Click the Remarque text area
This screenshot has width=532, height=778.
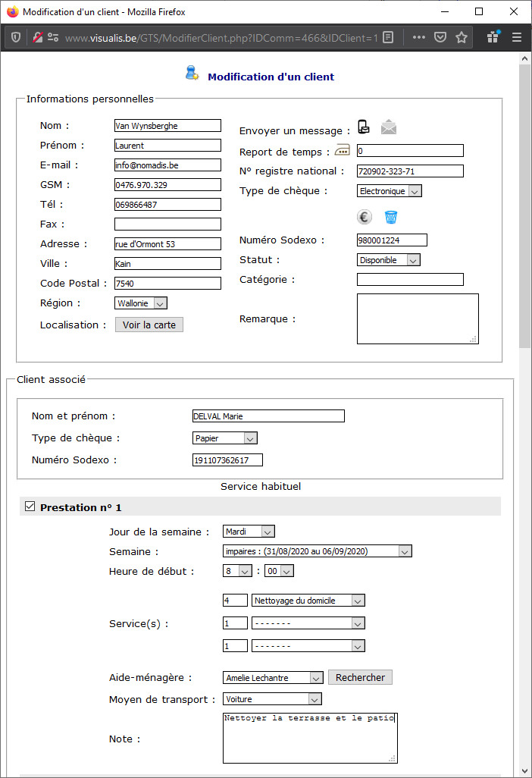coord(418,319)
